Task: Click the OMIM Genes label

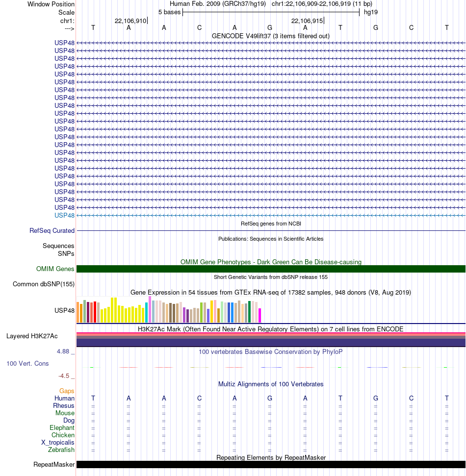Action: coord(55,269)
